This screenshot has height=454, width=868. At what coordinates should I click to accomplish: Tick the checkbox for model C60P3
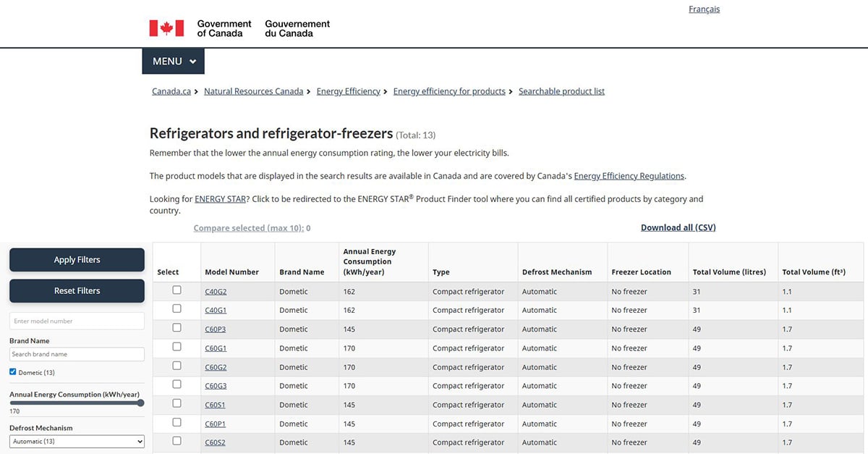(x=176, y=328)
